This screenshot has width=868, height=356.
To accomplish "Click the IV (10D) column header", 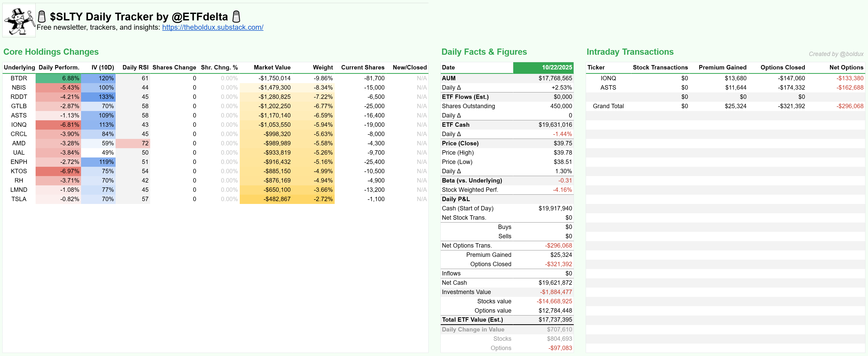I will 103,67.
